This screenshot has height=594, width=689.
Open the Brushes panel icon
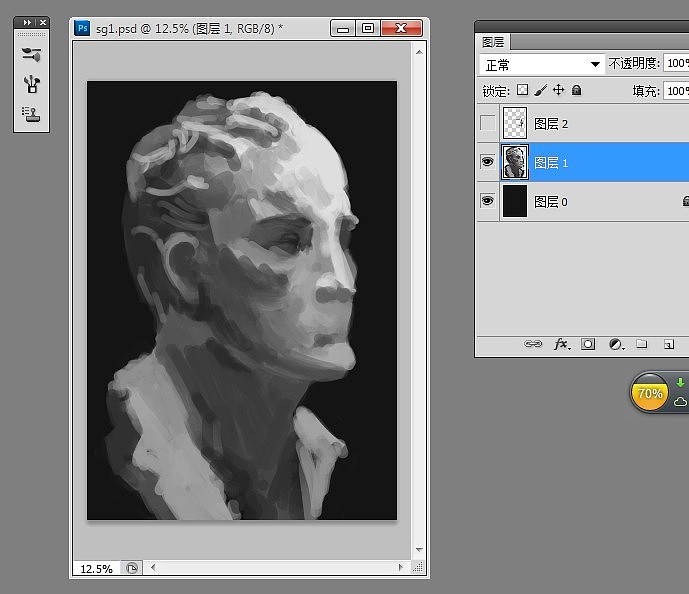click(31, 84)
